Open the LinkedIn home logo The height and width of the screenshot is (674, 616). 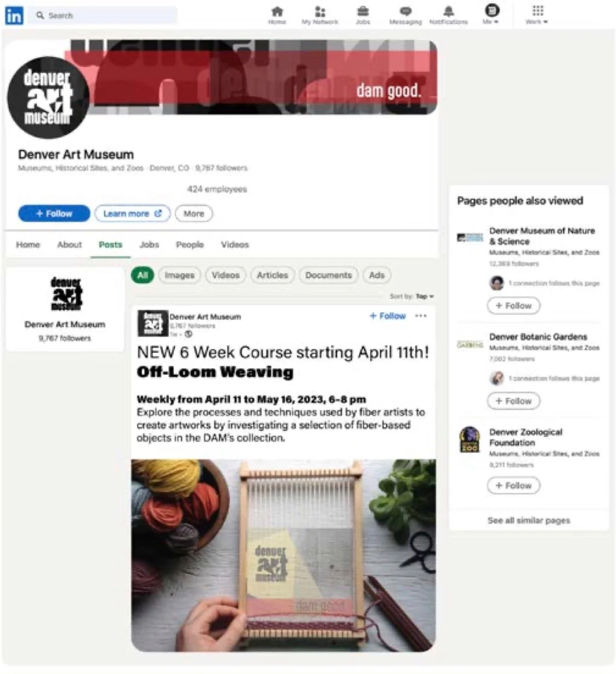tap(14, 15)
